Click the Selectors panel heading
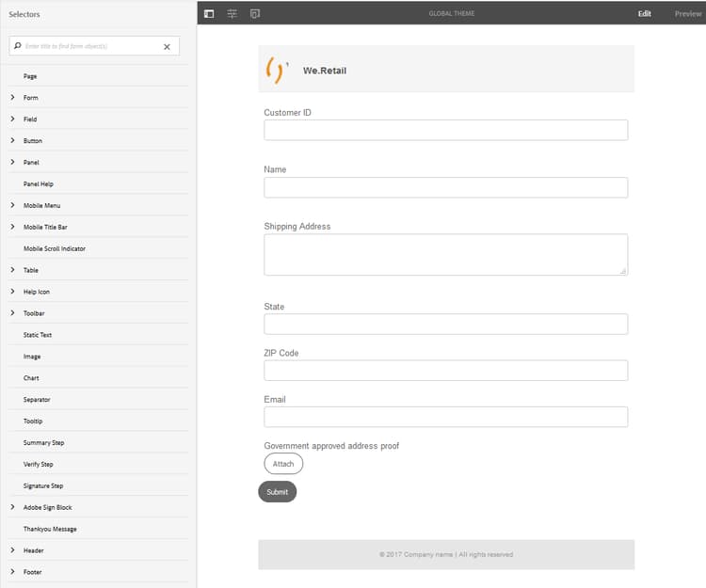 (x=24, y=14)
